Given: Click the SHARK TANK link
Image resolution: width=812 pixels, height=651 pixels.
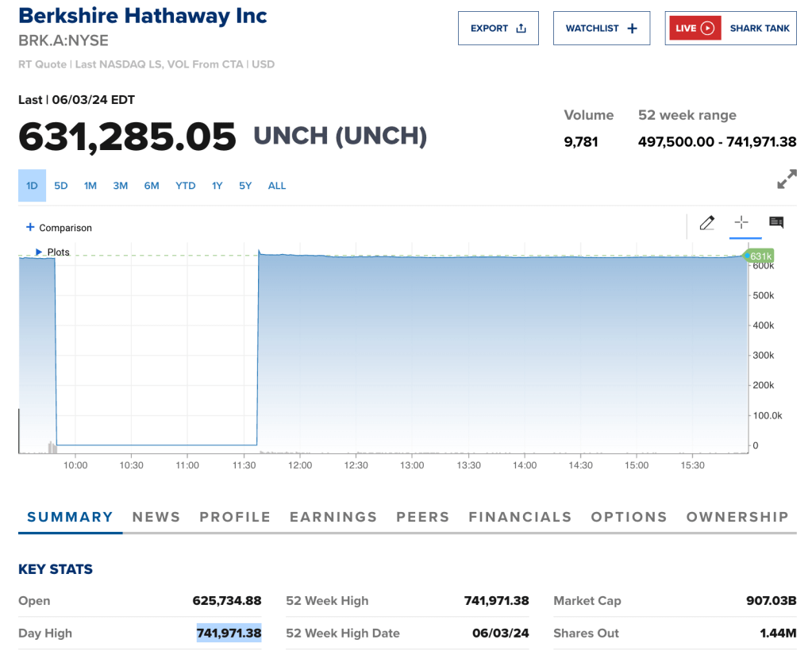Looking at the screenshot, I should (x=760, y=29).
